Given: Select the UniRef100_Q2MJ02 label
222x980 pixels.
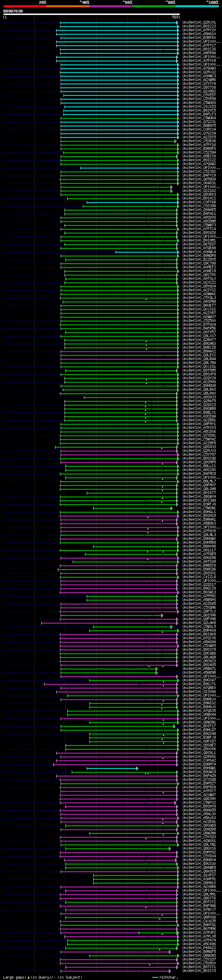Looking at the screenshot, I should click(x=199, y=72).
